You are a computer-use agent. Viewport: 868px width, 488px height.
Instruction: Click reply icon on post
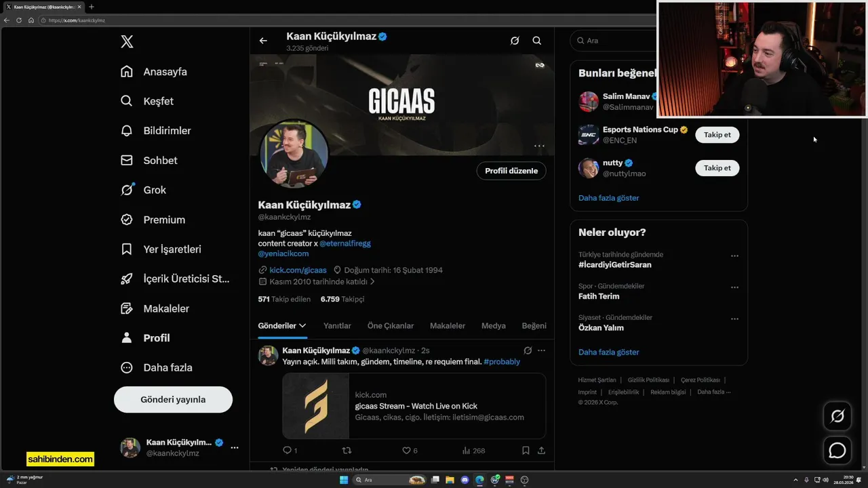(287, 450)
